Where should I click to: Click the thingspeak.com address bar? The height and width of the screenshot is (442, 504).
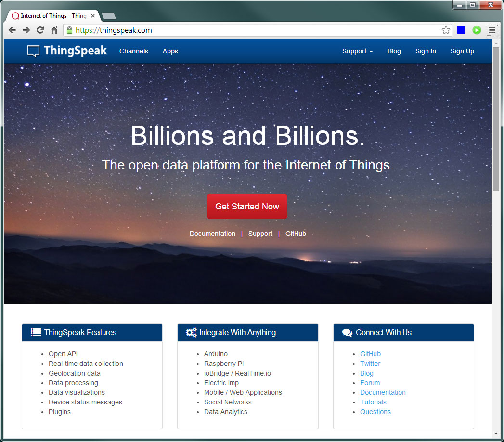coord(250,30)
